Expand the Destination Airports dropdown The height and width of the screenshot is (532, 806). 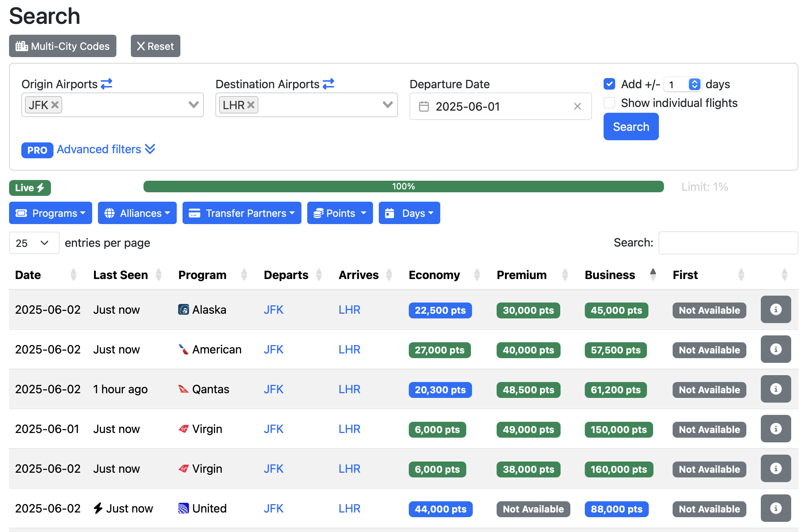coord(388,105)
